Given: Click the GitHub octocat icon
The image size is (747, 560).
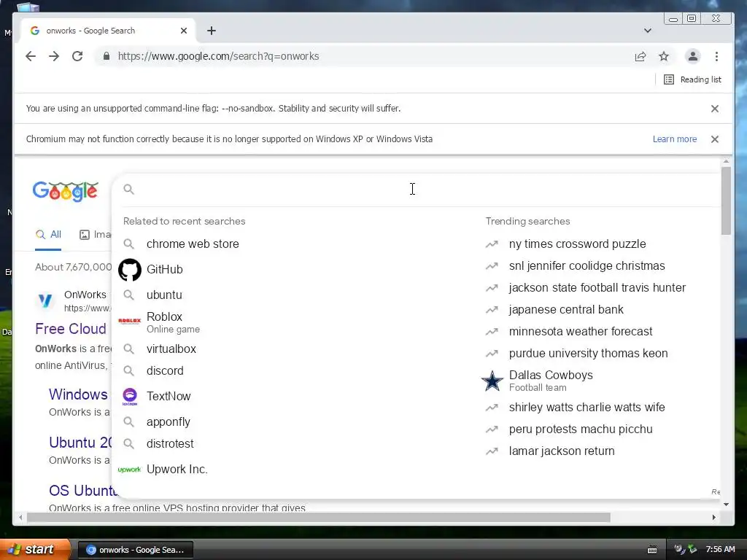Looking at the screenshot, I should pyautogui.click(x=130, y=270).
